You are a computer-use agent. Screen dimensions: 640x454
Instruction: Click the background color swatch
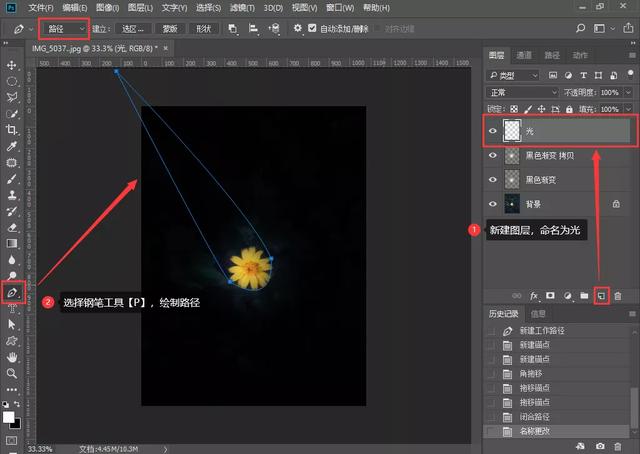(x=16, y=425)
